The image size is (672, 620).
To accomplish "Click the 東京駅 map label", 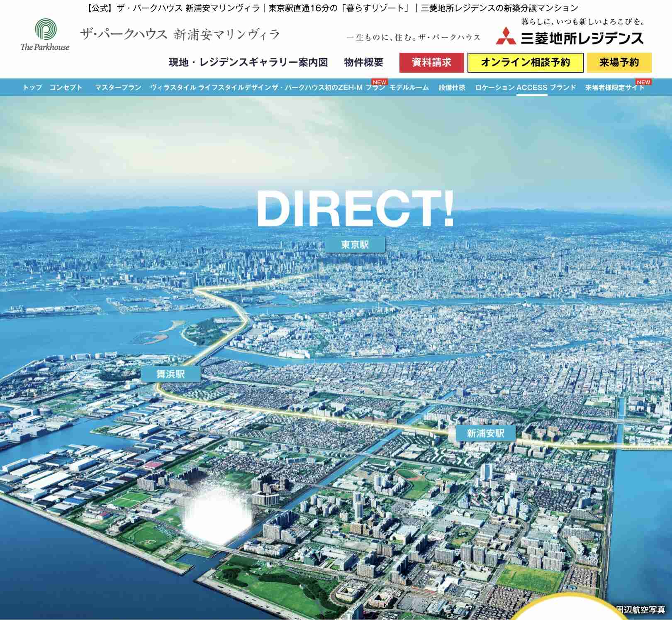I will tap(355, 245).
